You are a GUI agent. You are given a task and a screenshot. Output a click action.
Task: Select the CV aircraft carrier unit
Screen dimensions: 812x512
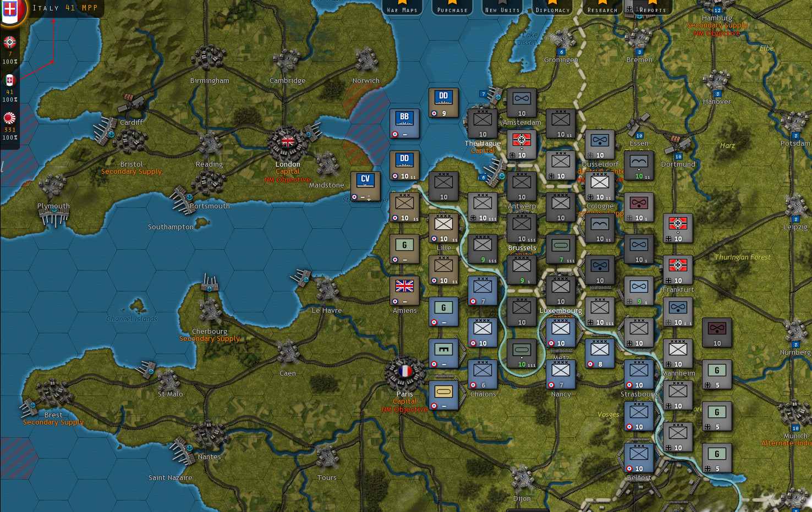(x=365, y=186)
